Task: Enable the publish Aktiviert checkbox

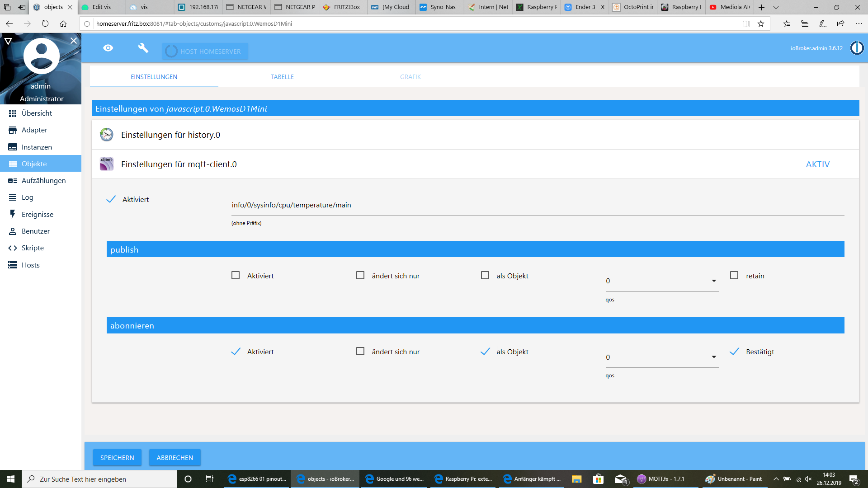Action: 236,275
